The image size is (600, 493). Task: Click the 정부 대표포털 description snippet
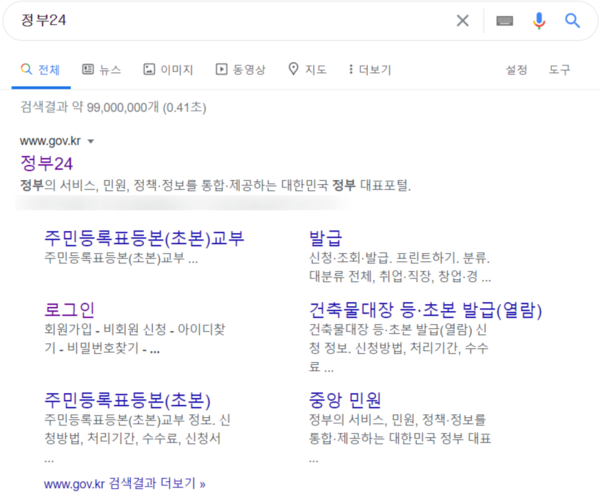click(215, 186)
